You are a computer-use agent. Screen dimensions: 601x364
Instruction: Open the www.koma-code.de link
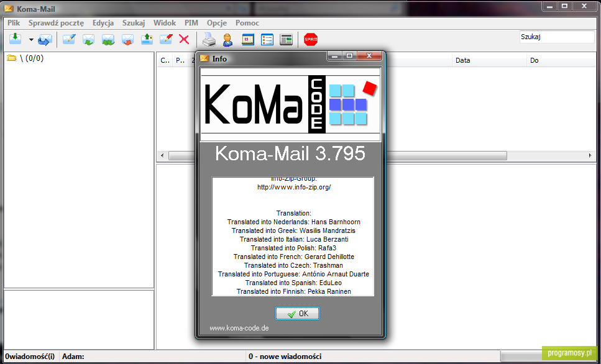point(239,328)
